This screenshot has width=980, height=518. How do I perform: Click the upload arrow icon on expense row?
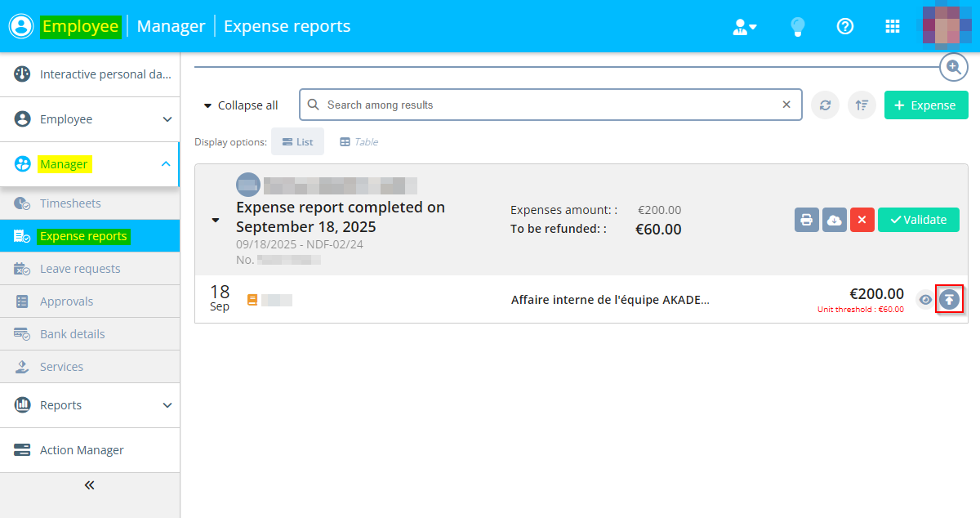coord(949,300)
